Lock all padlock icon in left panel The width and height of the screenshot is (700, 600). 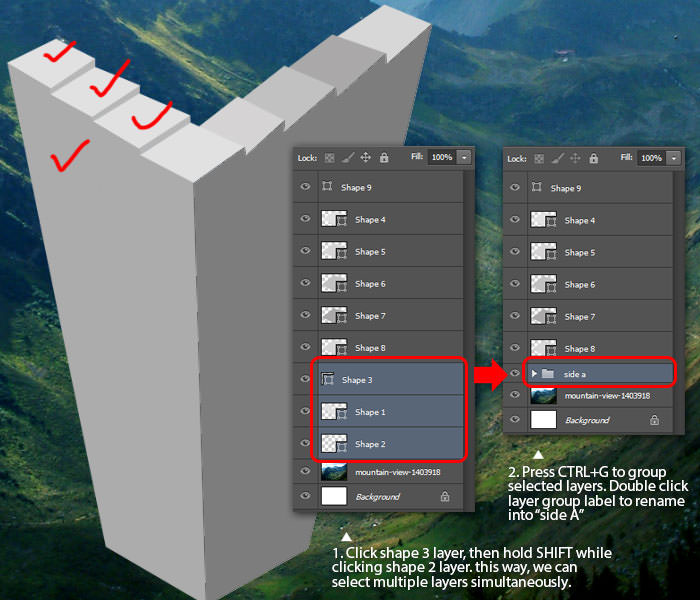click(x=384, y=157)
